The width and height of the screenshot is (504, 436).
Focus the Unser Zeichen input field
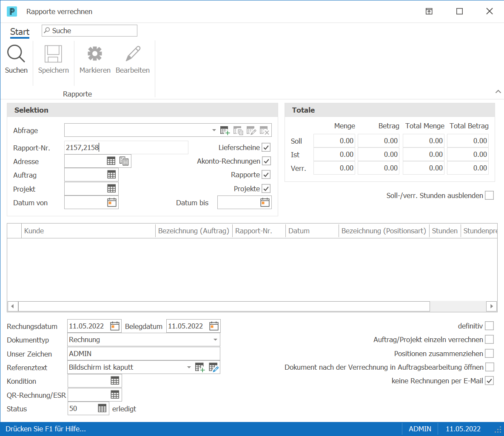[144, 354]
